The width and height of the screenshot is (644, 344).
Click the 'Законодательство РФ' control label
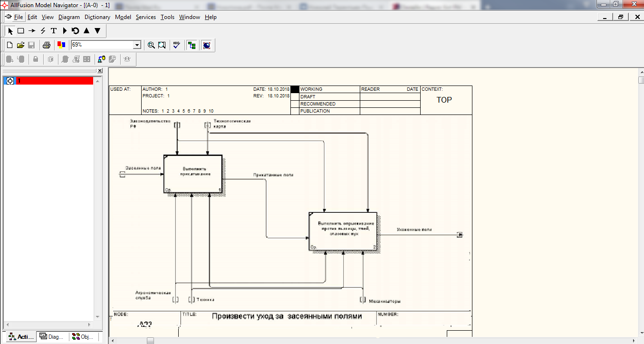pos(150,124)
